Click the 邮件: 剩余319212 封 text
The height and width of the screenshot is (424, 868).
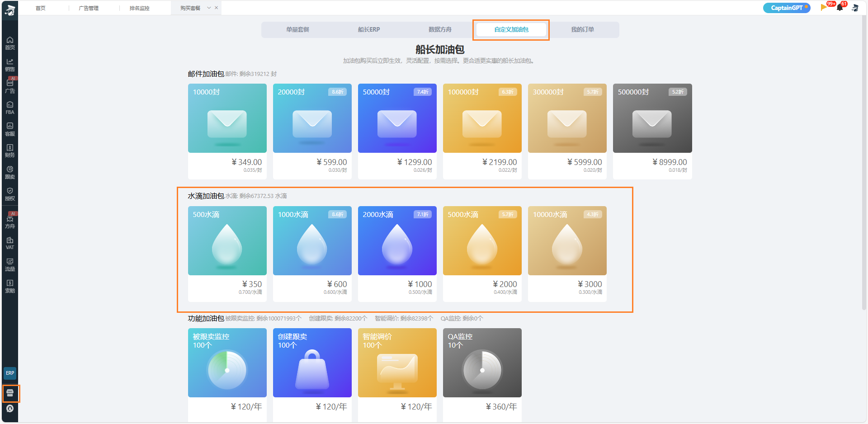(251, 74)
